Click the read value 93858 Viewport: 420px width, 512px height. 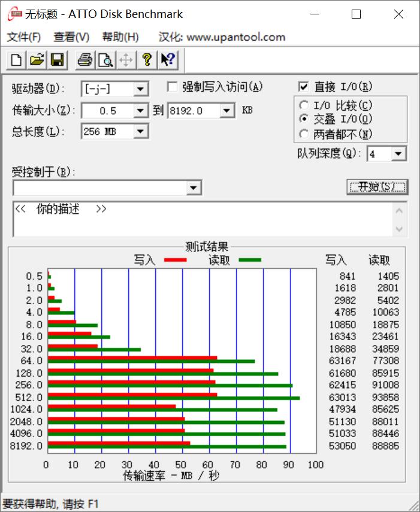pyautogui.click(x=385, y=397)
